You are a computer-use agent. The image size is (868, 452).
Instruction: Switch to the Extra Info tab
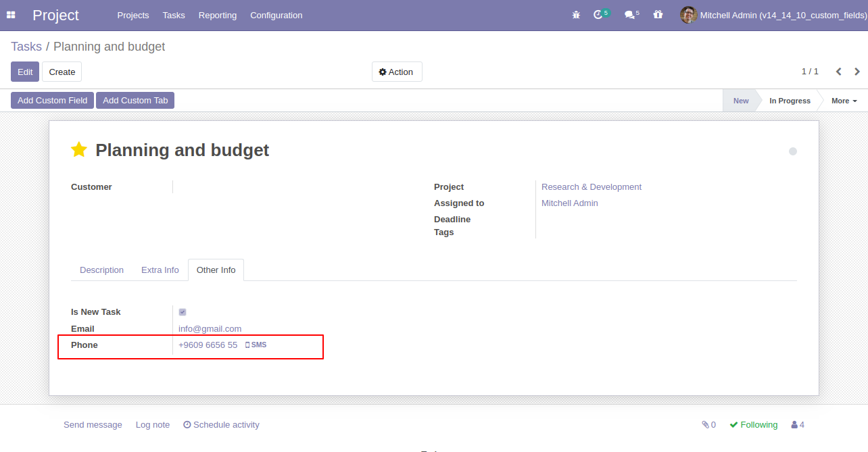point(160,270)
